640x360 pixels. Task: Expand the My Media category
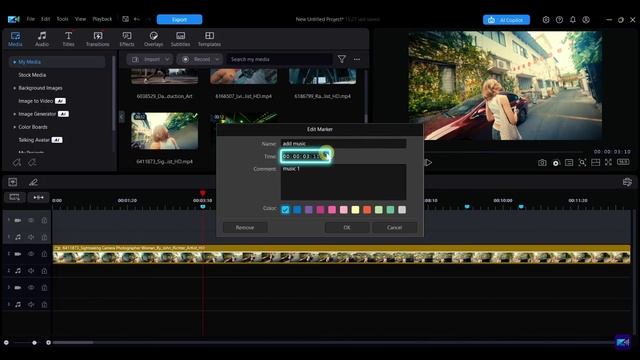15,62
